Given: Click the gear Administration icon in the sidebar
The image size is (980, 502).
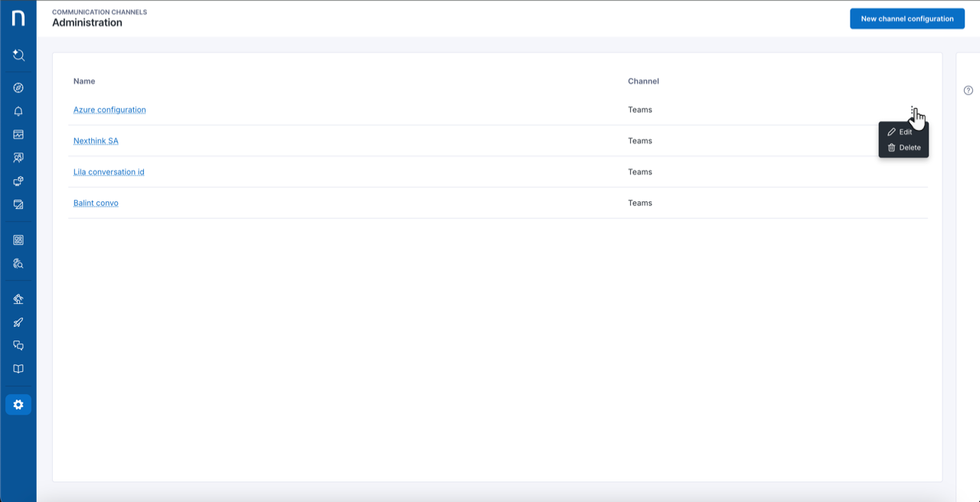Looking at the screenshot, I should 18,405.
